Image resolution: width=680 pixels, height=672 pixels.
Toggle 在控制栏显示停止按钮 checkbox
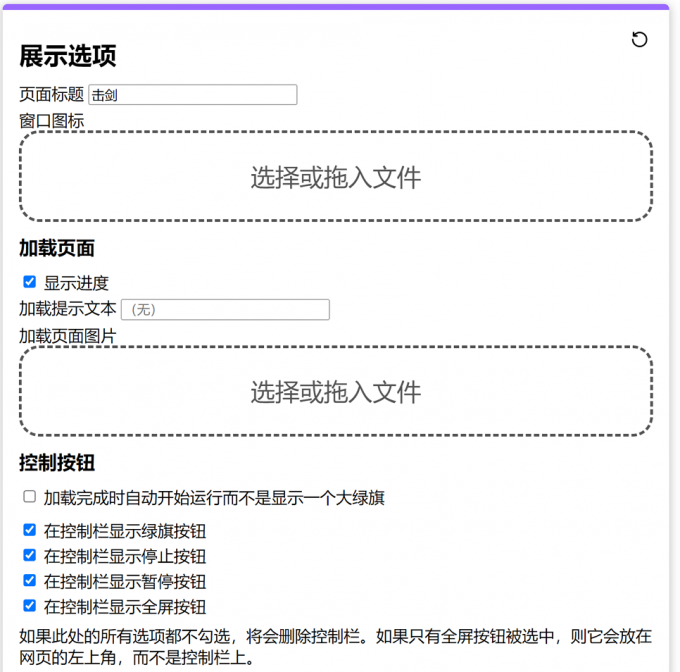29,555
